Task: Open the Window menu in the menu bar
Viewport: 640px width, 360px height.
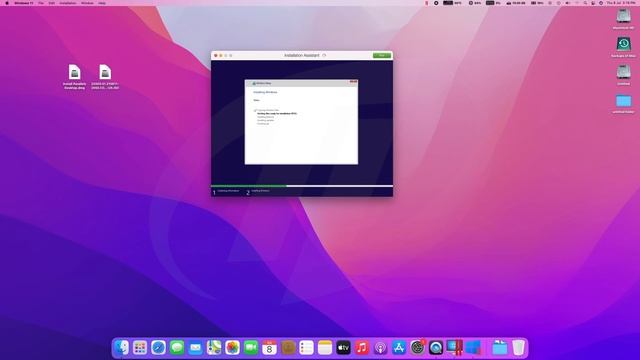Action: [87, 3]
